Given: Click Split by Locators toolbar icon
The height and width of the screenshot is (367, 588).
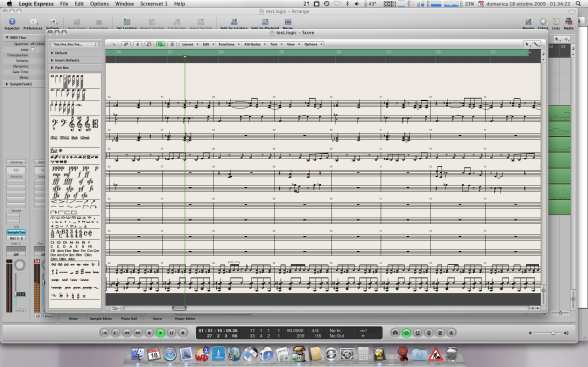Looking at the screenshot, I should pyautogui.click(x=234, y=23).
